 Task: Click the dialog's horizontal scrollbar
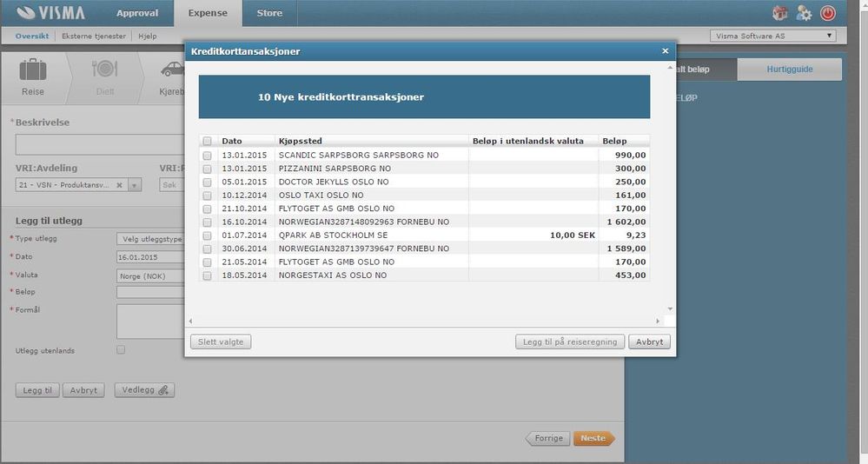click(x=424, y=321)
